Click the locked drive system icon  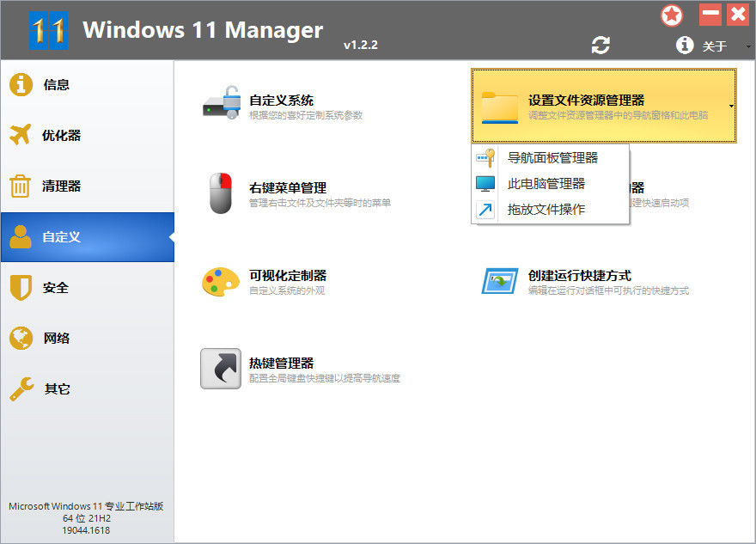click(222, 103)
